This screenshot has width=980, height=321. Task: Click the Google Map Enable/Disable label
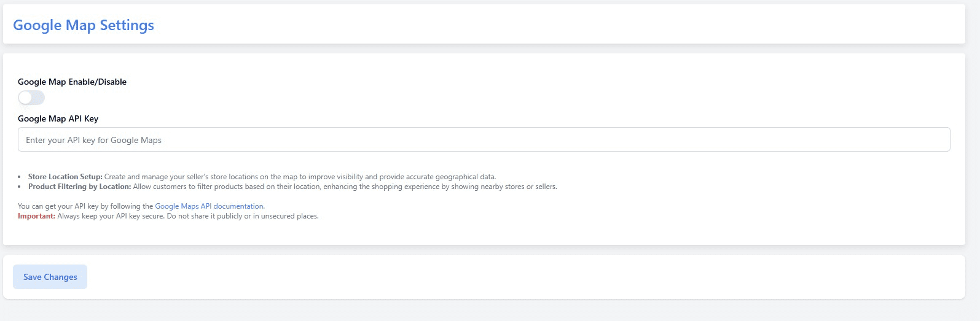pos(72,82)
